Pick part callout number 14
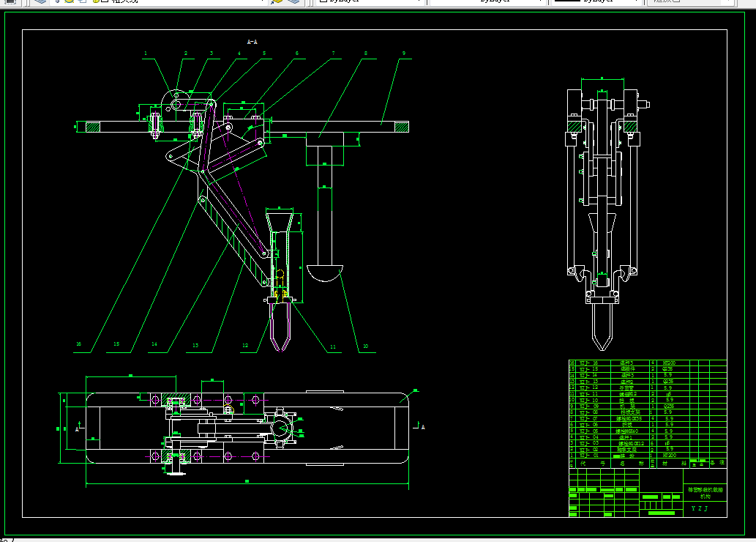 click(154, 344)
